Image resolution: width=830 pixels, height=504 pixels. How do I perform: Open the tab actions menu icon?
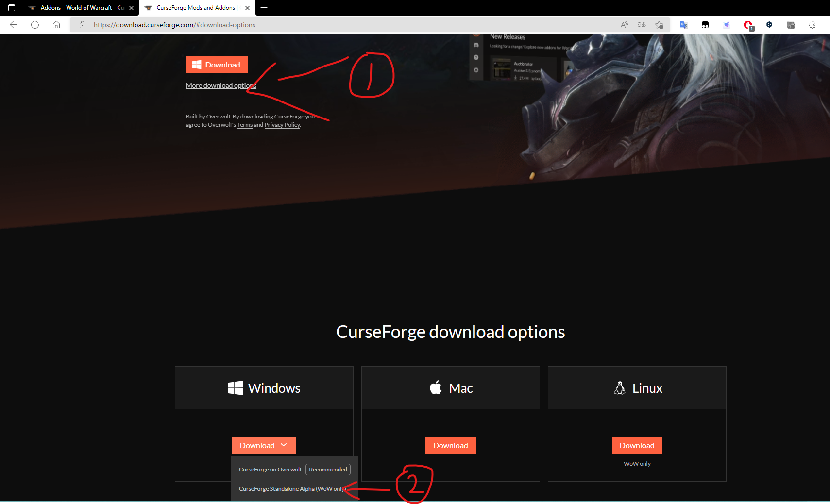(x=12, y=8)
